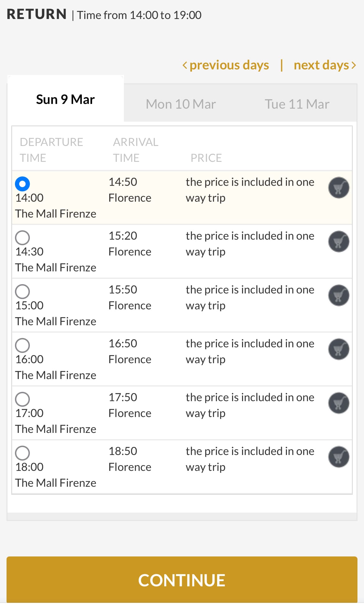Choose the 18:00 departure radio button

pos(22,453)
